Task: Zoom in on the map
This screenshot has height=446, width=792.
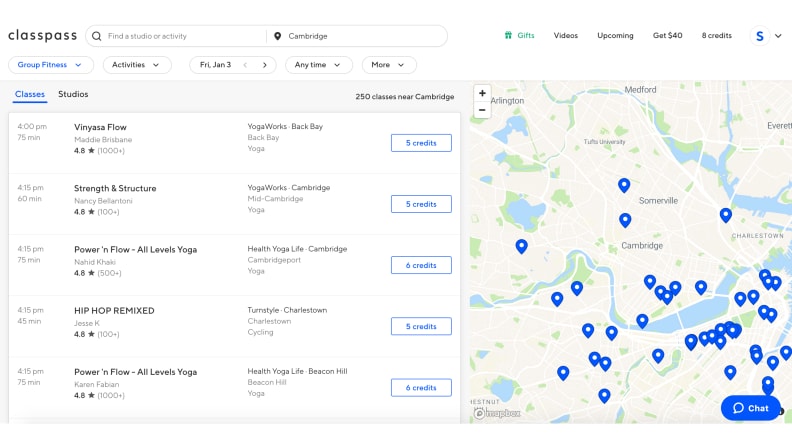Action: [482, 93]
